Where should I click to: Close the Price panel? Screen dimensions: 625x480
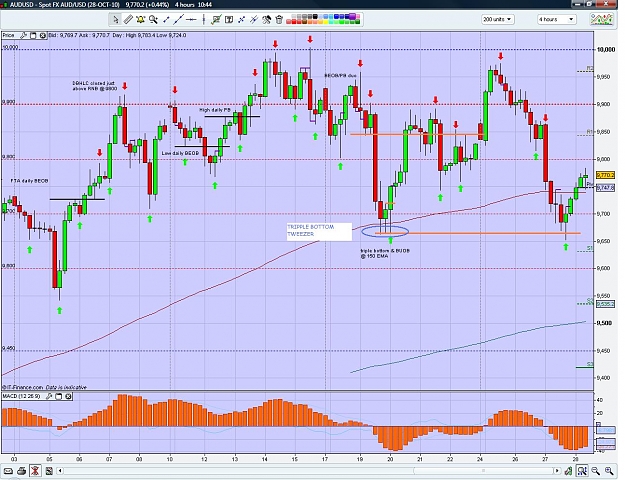tap(42, 35)
